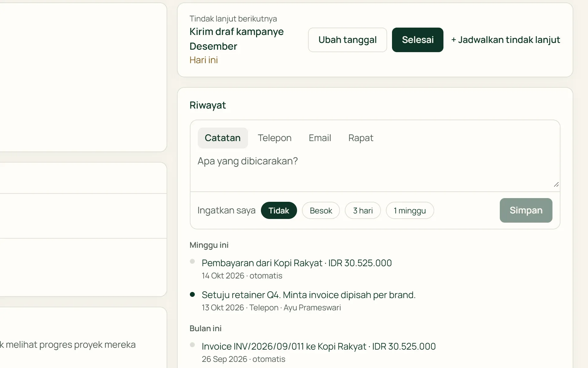Click the dark bullet beside Setuju retainer Q4

coord(192,294)
